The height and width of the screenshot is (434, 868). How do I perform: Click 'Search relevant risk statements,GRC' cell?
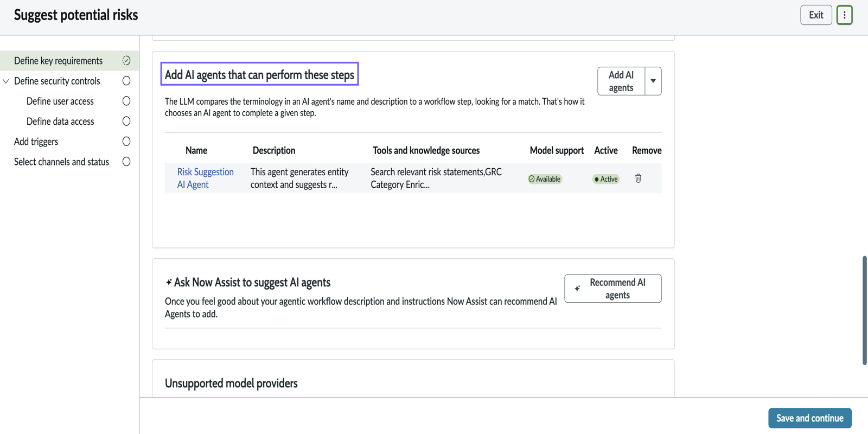[436, 178]
